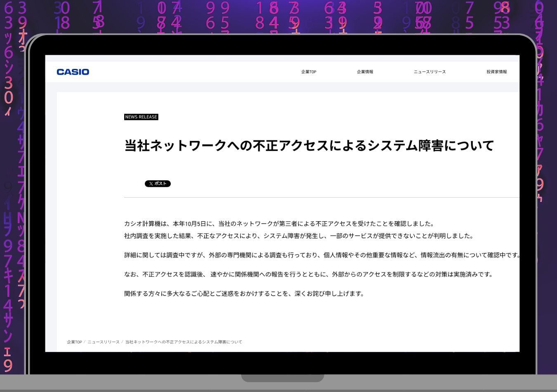
Task: Follow the 企業TOP breadcrumb link
Action: [74, 342]
